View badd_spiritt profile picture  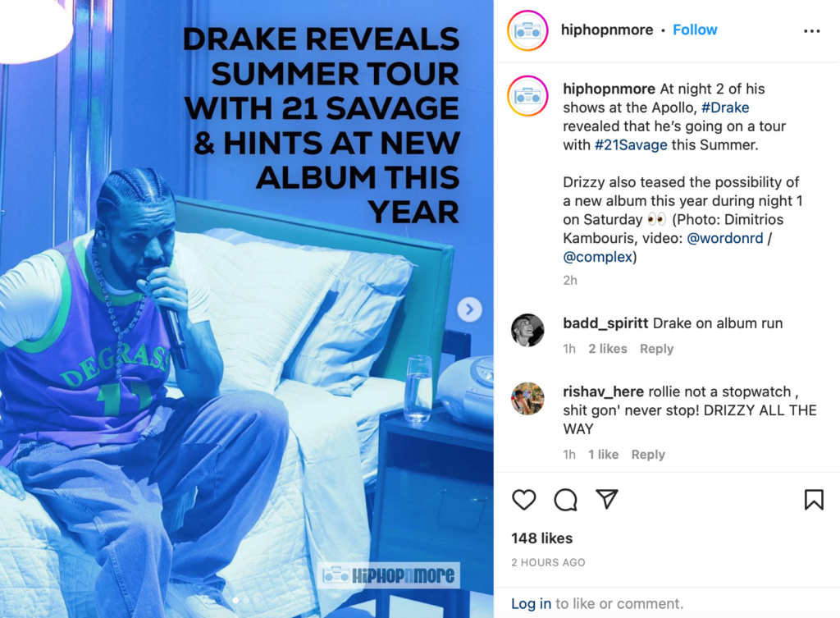click(x=527, y=330)
